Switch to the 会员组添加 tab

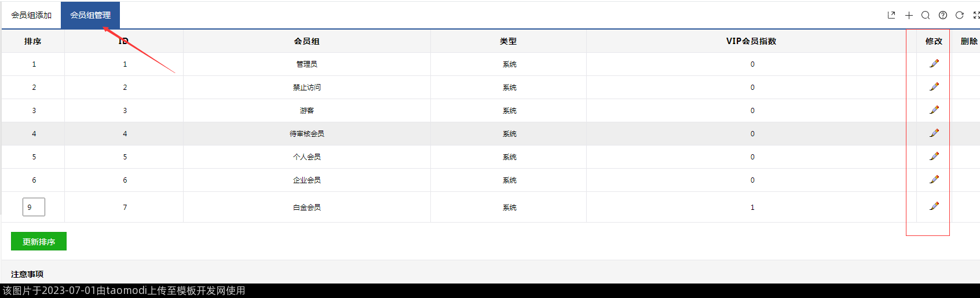(31, 15)
